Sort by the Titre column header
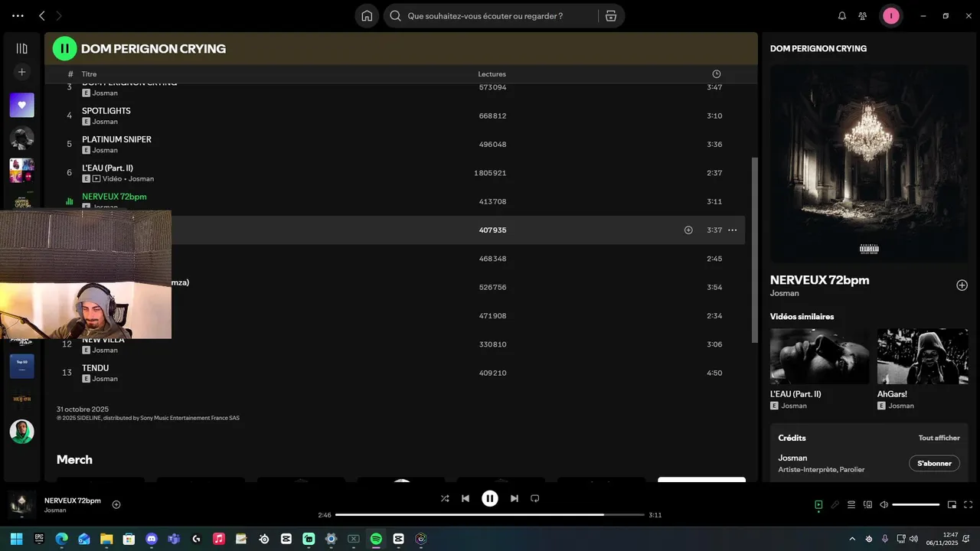 click(x=89, y=74)
